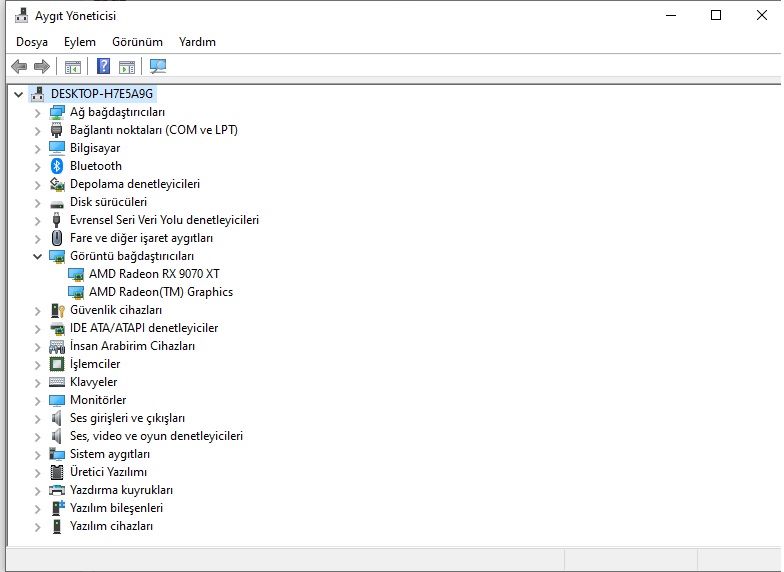Collapse the Görüntü bağdaştırıcıları category
This screenshot has height=572, width=784.
pos(38,256)
